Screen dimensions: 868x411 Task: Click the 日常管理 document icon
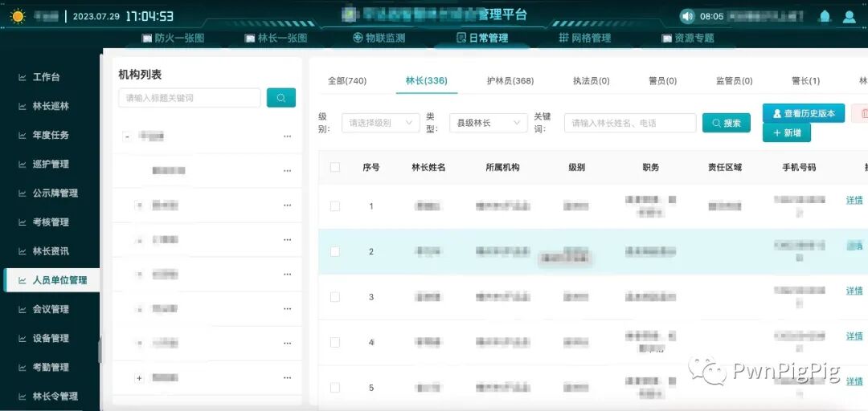click(x=461, y=38)
